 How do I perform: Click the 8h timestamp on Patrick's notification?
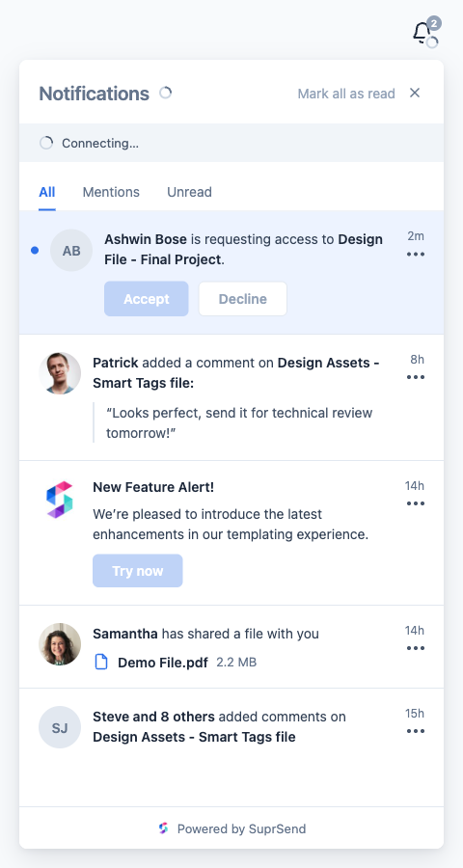coord(417,360)
